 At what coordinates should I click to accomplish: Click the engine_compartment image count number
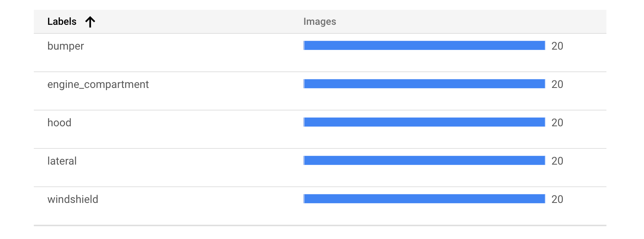tap(557, 85)
